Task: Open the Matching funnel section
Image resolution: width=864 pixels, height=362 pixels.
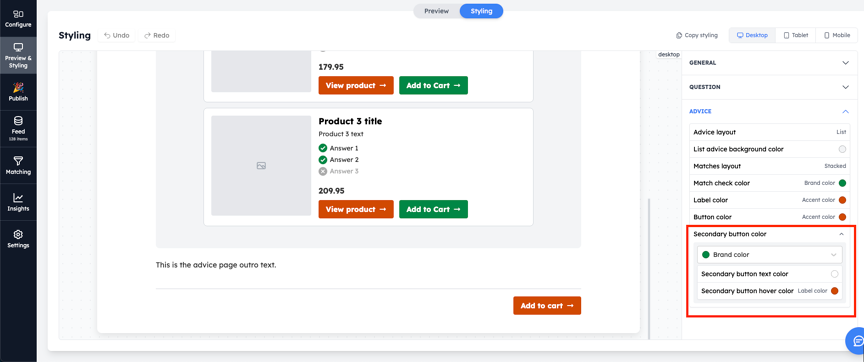Action: coord(18,165)
